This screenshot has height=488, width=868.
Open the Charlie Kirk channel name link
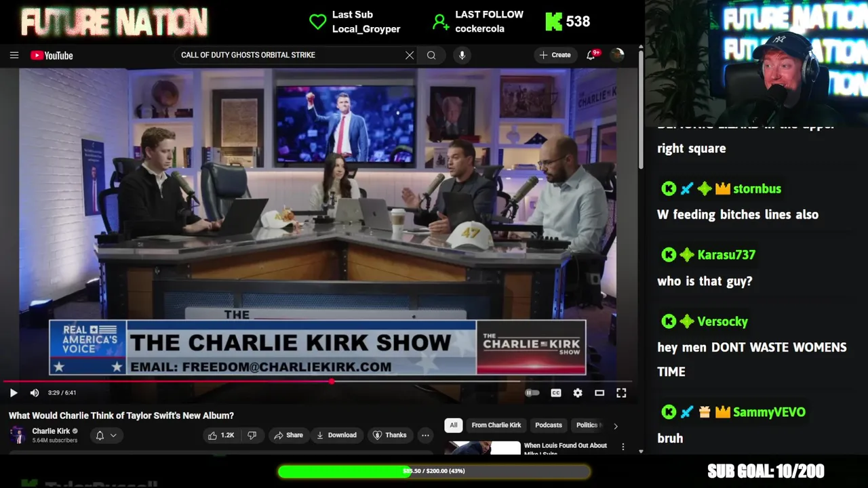pos(51,431)
